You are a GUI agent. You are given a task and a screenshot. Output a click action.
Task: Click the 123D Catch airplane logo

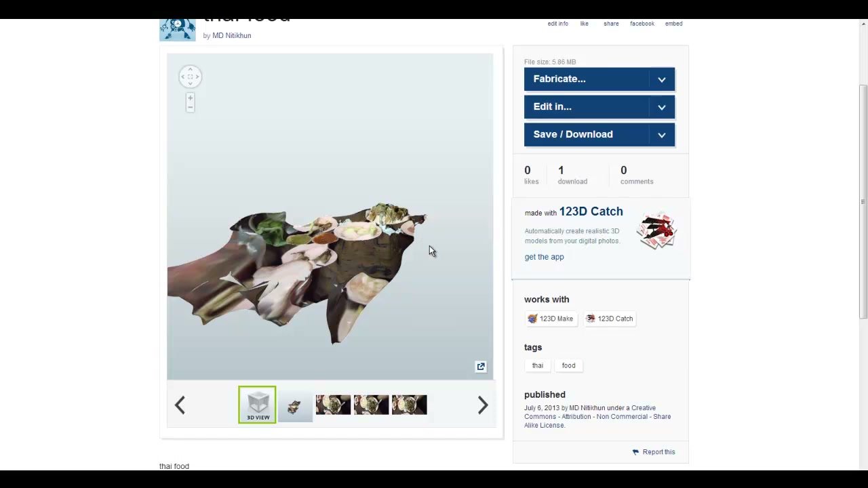[656, 231]
